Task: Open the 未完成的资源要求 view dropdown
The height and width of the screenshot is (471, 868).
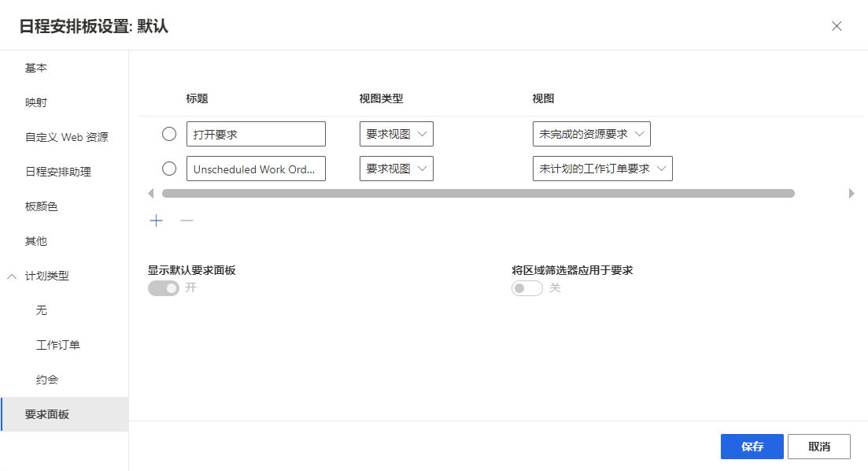Action: (591, 134)
